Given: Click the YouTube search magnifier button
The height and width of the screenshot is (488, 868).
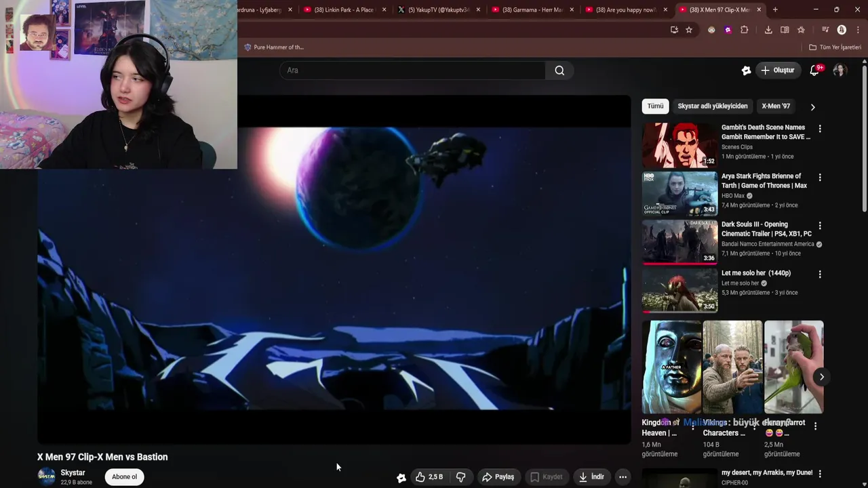Looking at the screenshot, I should [559, 70].
